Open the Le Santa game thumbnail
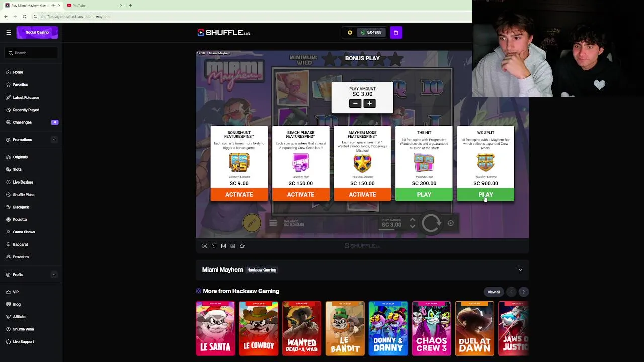The height and width of the screenshot is (362, 644). coord(215,328)
